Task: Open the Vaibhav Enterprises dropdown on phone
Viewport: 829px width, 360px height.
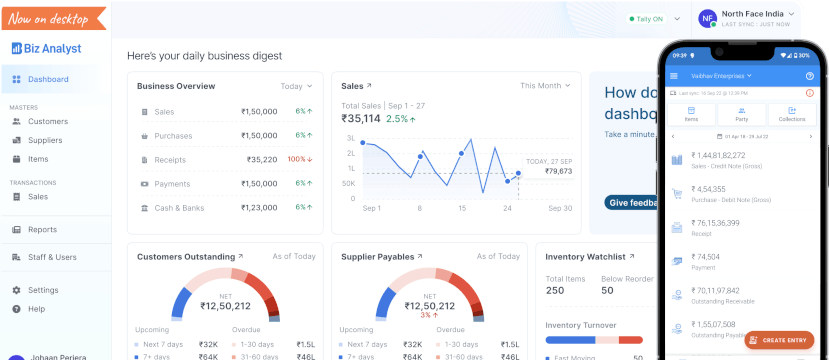Action: (x=721, y=76)
